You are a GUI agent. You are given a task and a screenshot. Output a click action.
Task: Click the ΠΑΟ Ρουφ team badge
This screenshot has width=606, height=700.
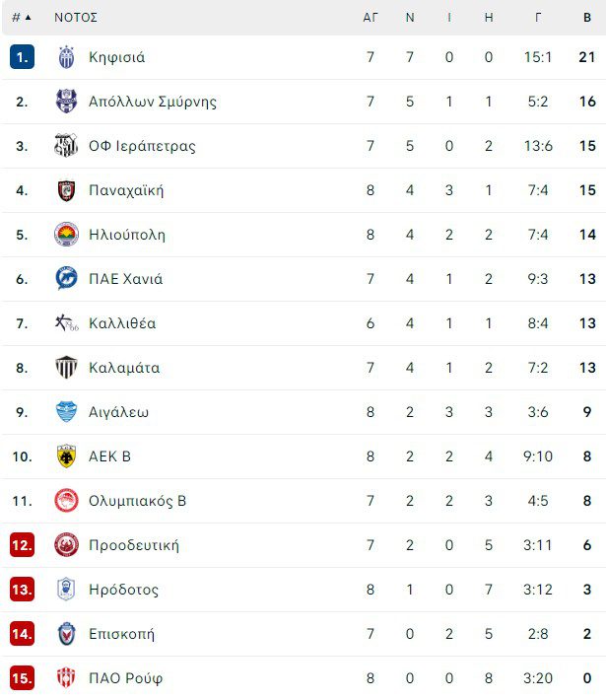click(66, 678)
